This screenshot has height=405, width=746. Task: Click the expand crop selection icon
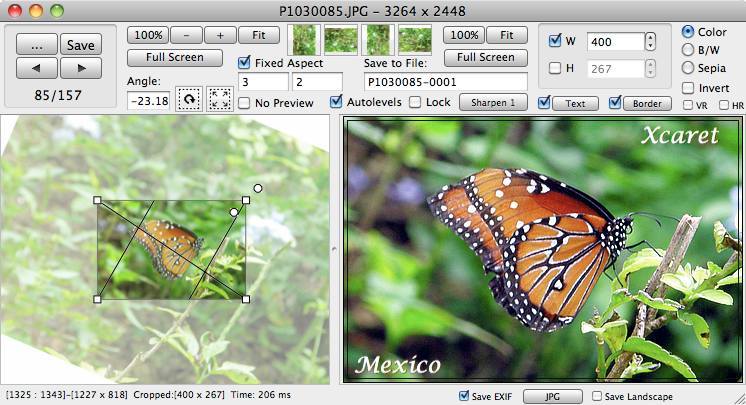coord(220,99)
